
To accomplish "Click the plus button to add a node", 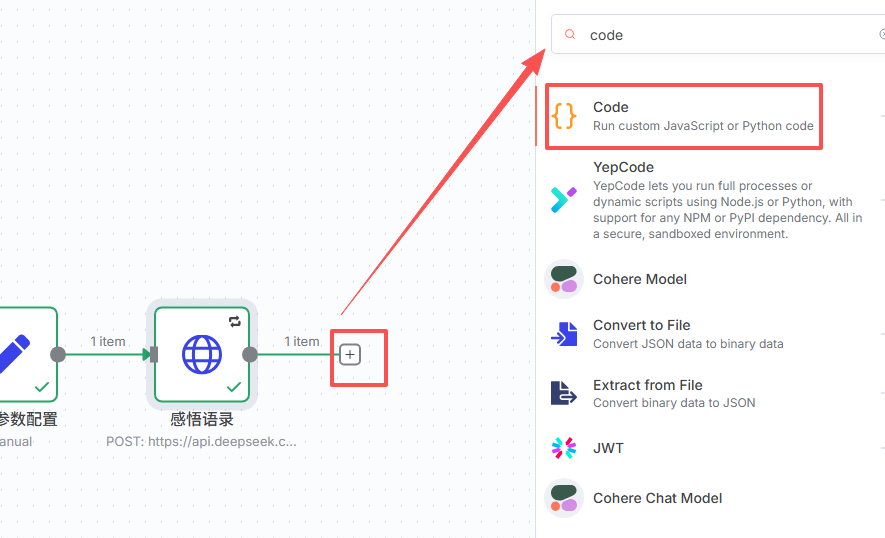I will [x=350, y=355].
